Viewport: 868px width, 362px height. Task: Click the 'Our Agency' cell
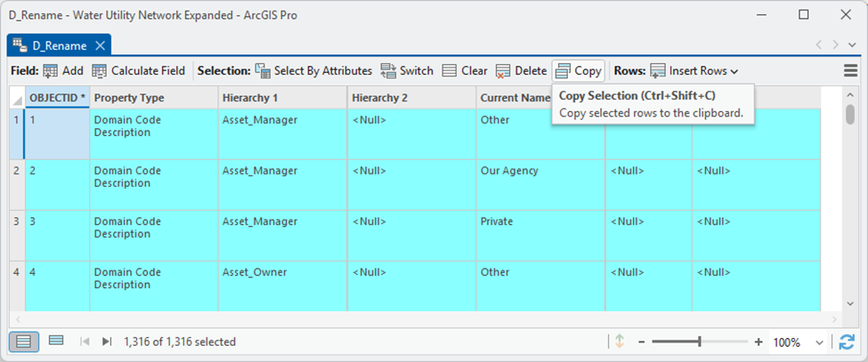pos(540,185)
